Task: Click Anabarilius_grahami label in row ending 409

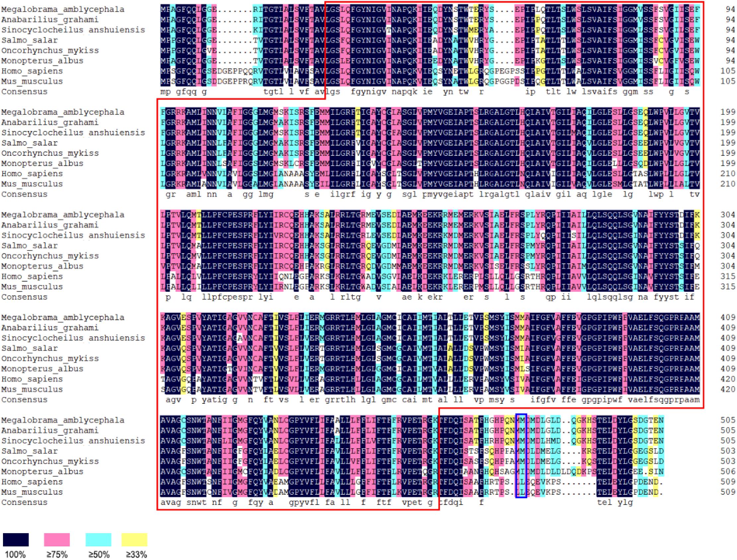Action: (50, 328)
